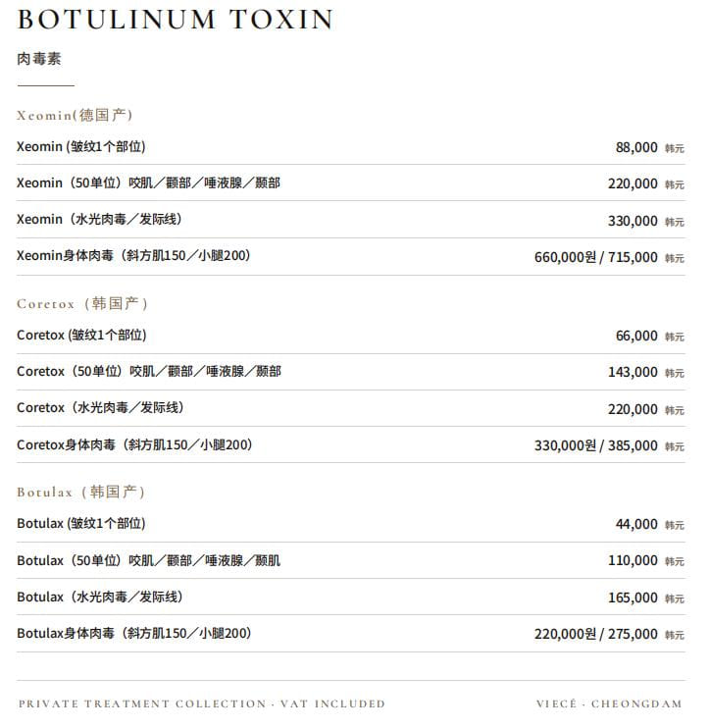
Task: Click the Coretox (韩国产) section header
Action: click(x=82, y=303)
